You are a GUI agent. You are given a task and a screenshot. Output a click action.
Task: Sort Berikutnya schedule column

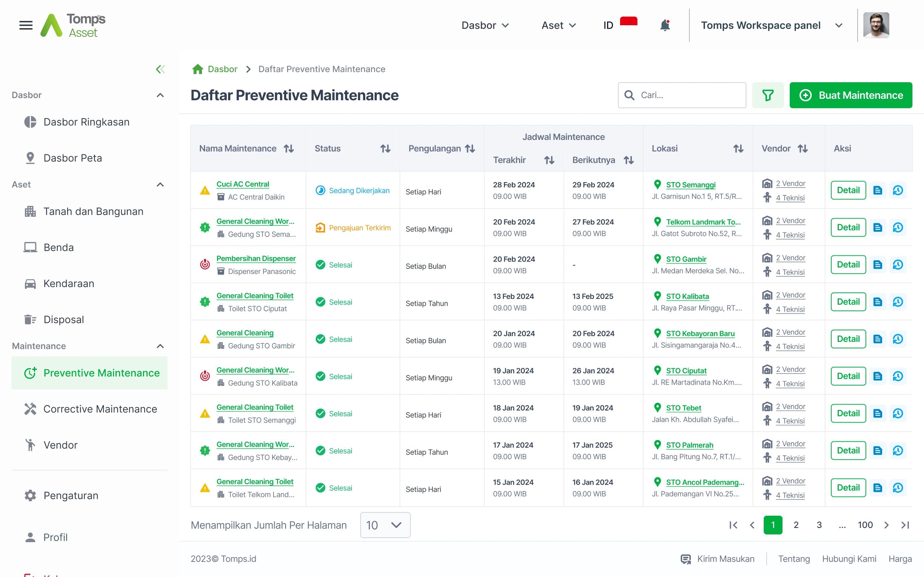(628, 160)
